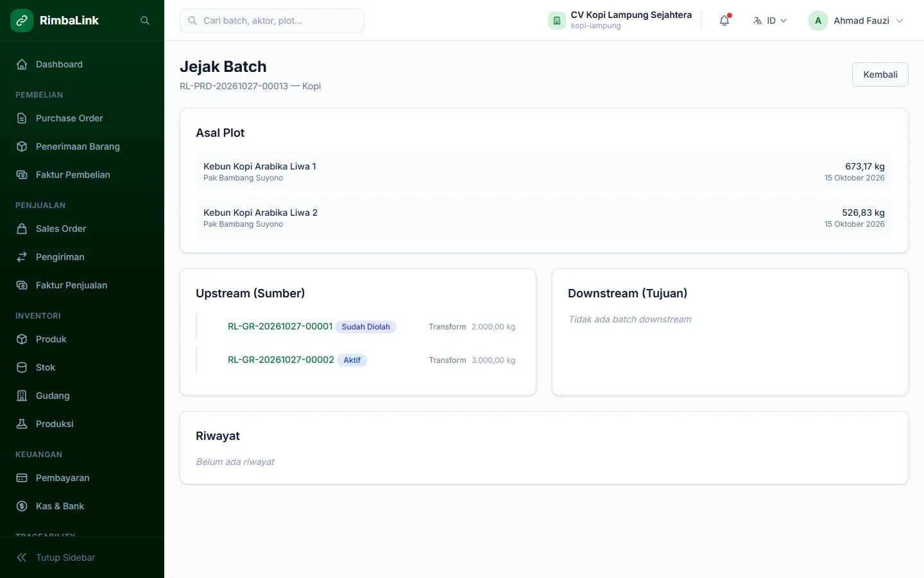The image size is (924, 578).
Task: Collapse sidebar with Tutup Sidebar
Action: coord(82,557)
